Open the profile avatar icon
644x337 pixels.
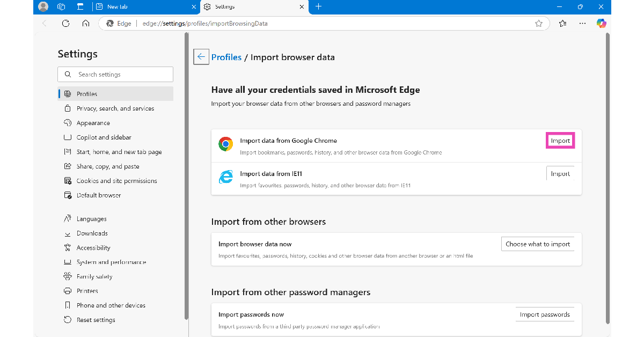click(x=43, y=7)
